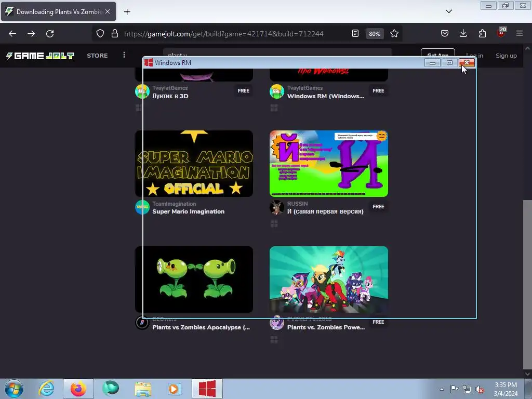Click Windows platform icon under Plants vs. Zombies Powe...

(x=274, y=340)
